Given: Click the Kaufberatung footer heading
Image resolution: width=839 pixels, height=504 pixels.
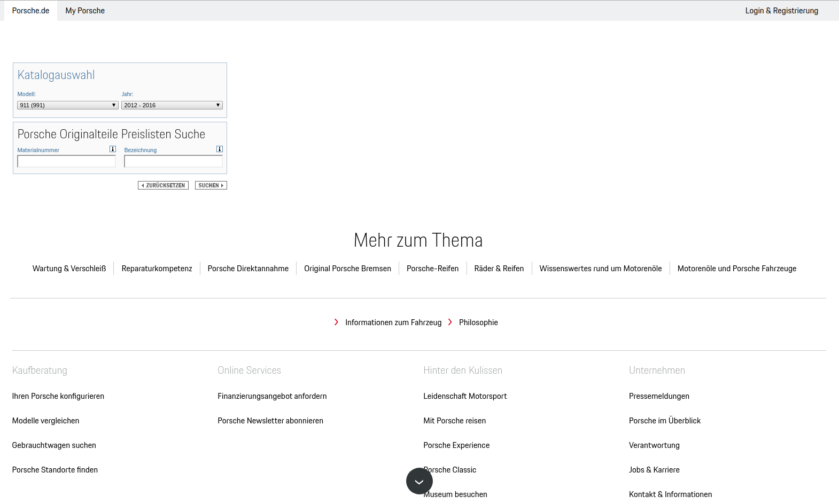Looking at the screenshot, I should pos(40,371).
